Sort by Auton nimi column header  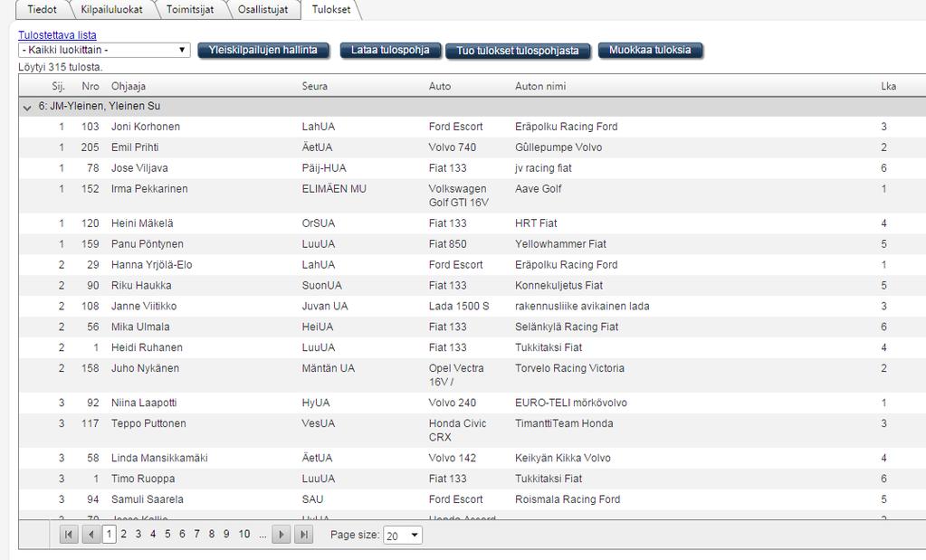540,86
